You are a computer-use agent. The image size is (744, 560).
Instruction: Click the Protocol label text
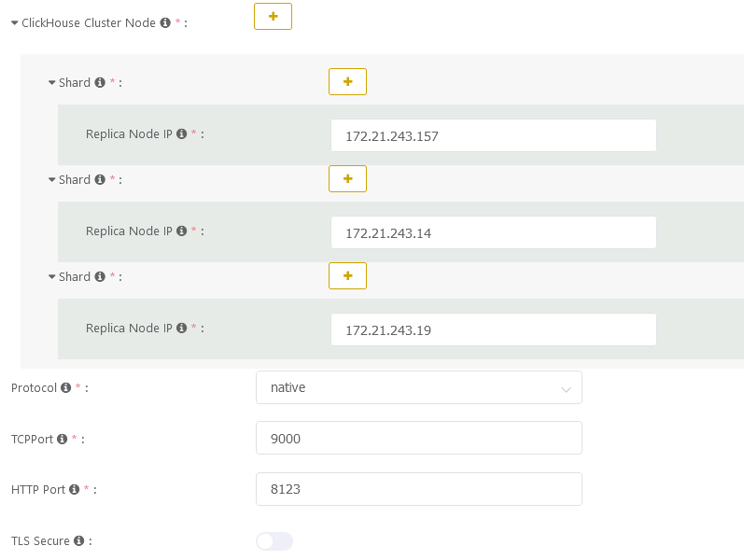coord(34,387)
